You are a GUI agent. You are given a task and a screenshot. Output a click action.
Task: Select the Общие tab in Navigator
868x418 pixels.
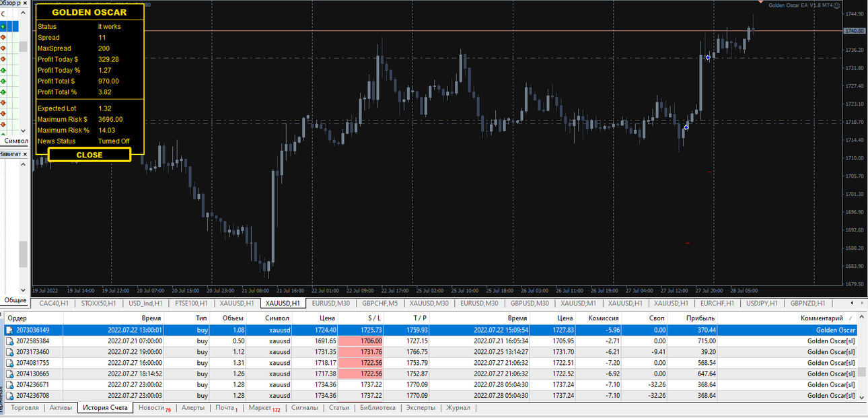(x=15, y=300)
